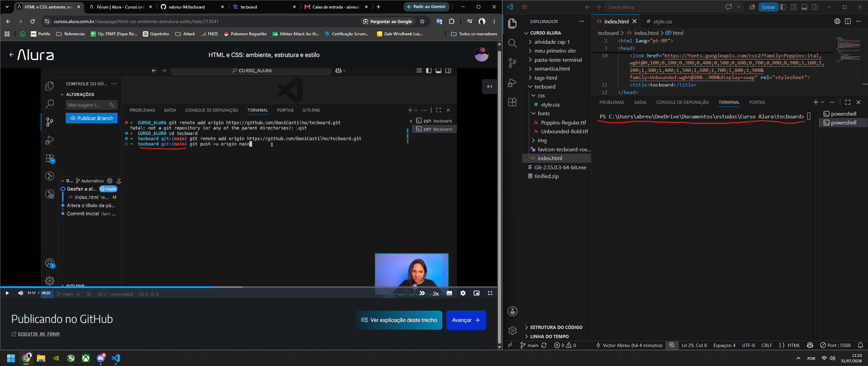
Task: Open the Copilot chat icon in VS Code title bar
Action: 729,7
